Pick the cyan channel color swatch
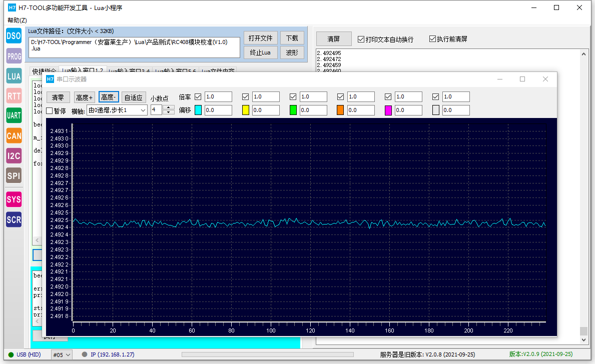The height and width of the screenshot is (364, 595). tap(198, 110)
